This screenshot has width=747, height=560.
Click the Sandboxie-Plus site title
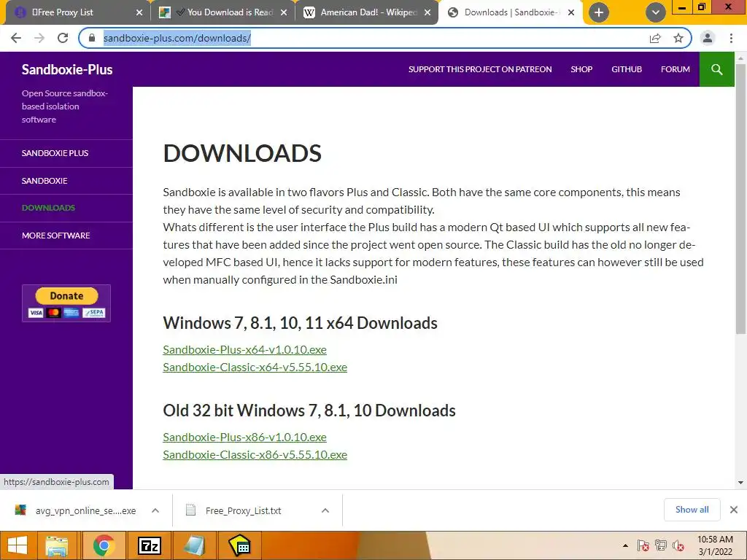(x=67, y=69)
